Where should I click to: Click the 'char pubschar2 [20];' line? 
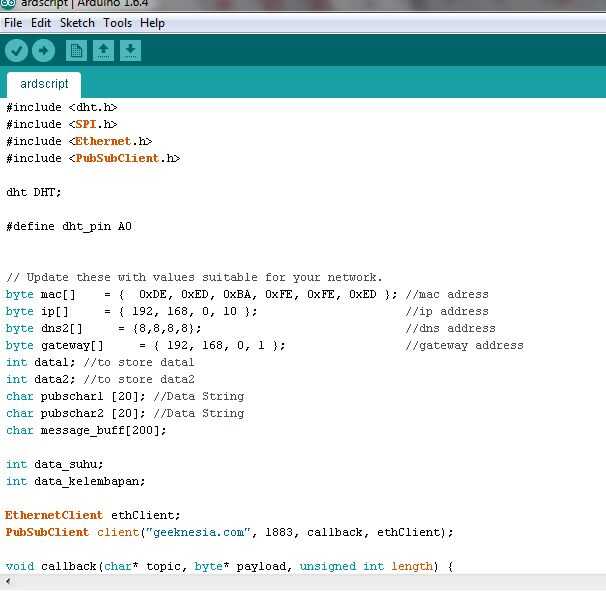[76, 414]
